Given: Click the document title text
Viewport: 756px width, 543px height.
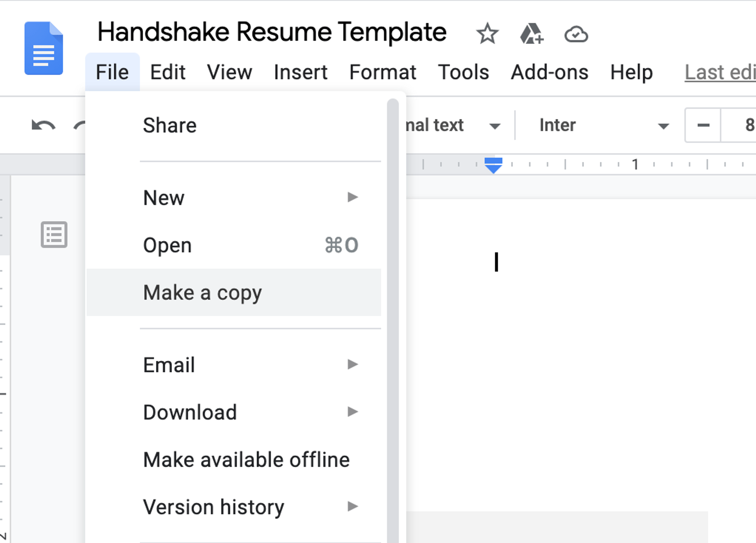Looking at the screenshot, I should point(272,32).
